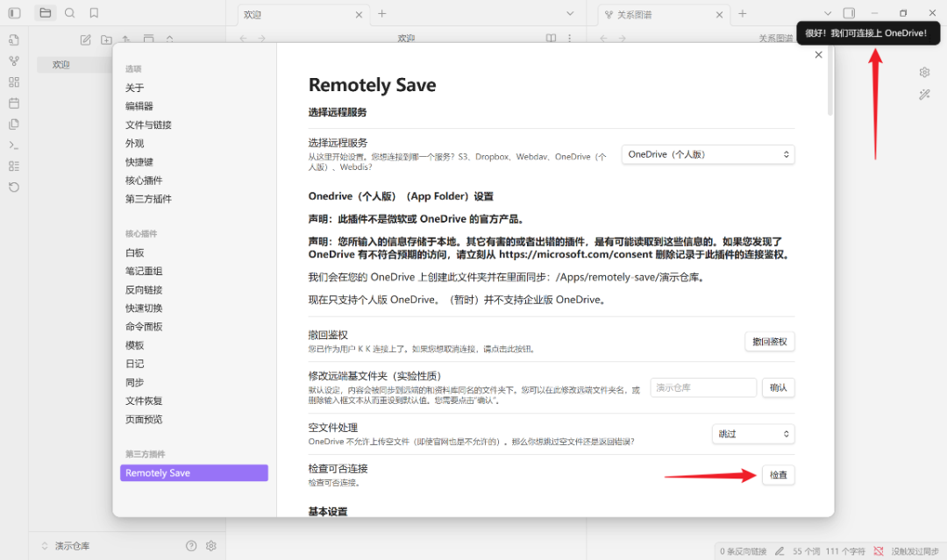This screenshot has width=947, height=560.
Task: Dismiss the OneDrive success notification
Action: (x=868, y=33)
